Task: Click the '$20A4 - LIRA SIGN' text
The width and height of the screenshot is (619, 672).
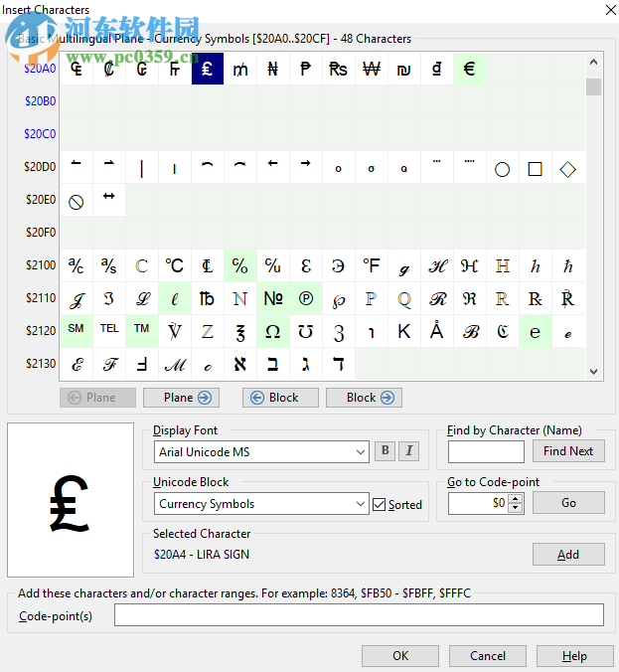Action: coord(202,555)
